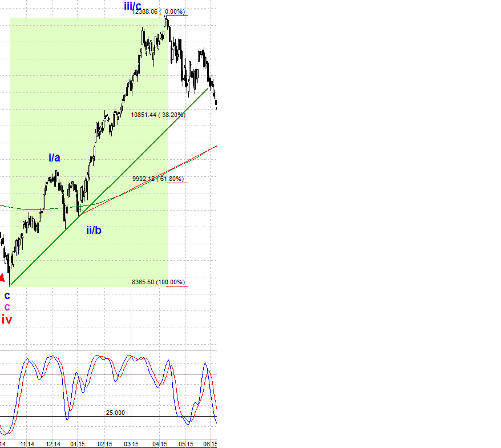Viewport: 501px width, 448px height.
Task: Select the blue i/a wave label
Action: tap(55, 158)
